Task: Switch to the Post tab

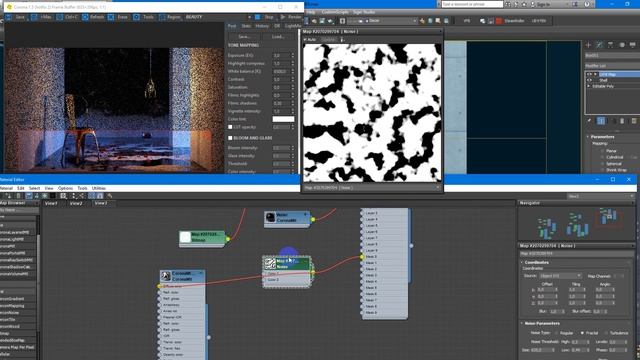Action: click(x=232, y=26)
